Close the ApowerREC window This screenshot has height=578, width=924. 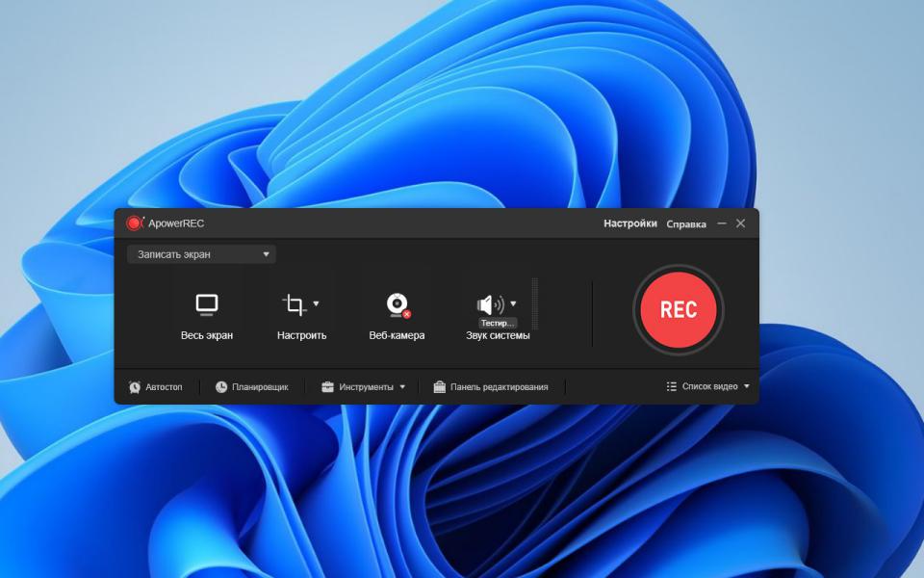pos(741,223)
